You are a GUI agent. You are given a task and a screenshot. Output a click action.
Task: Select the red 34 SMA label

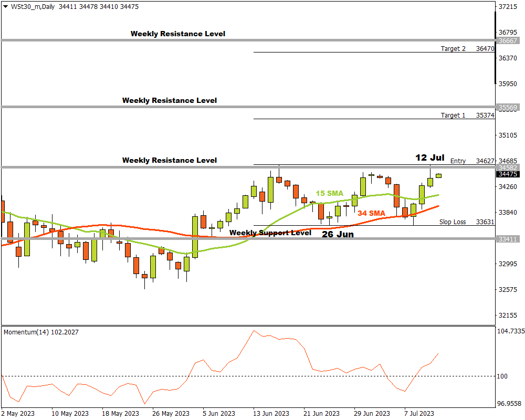point(371,213)
